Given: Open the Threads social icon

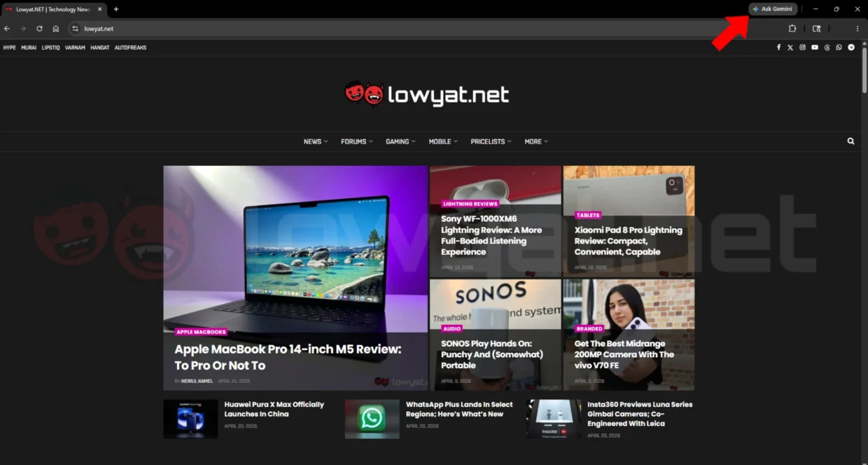Looking at the screenshot, I should pos(827,47).
